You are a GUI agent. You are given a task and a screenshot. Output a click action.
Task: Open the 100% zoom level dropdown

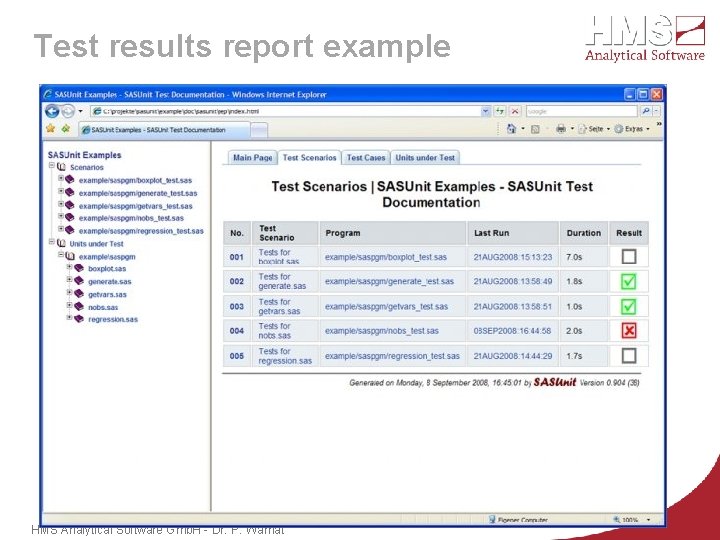coord(648,520)
